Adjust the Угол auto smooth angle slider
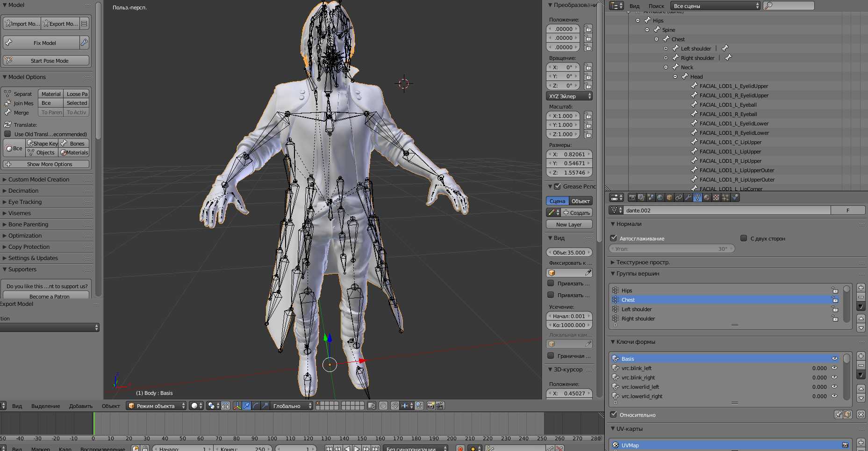The image size is (868, 451). coord(671,249)
